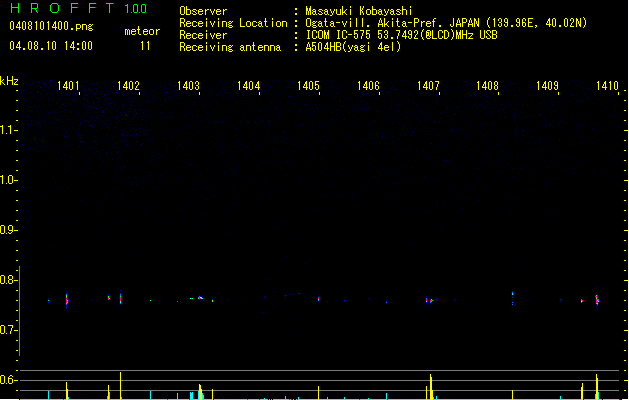Click the meteor echo after 1408
This screenshot has height=400, width=629.
pyautogui.click(x=513, y=298)
